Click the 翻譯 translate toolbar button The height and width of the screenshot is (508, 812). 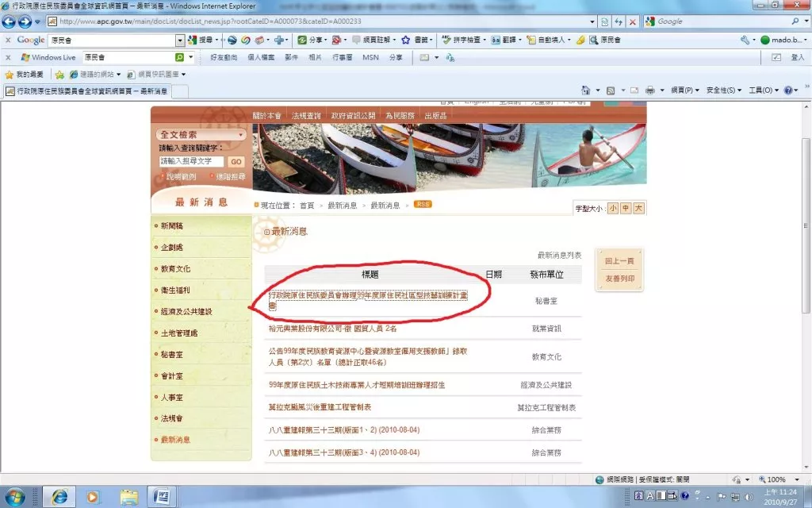click(x=506, y=40)
